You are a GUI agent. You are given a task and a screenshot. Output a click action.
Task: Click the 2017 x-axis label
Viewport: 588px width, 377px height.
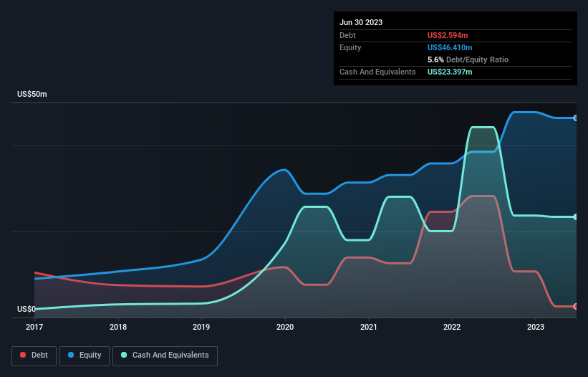34,327
